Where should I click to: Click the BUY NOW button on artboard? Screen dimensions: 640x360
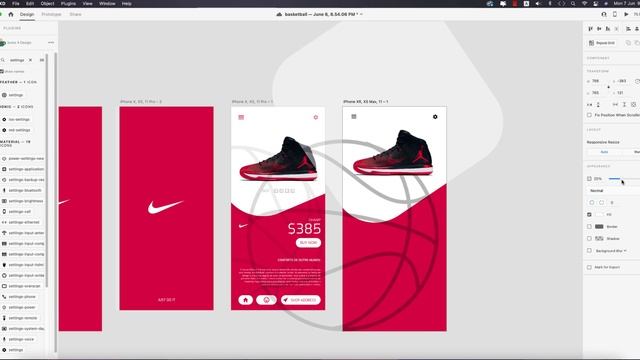[308, 243]
